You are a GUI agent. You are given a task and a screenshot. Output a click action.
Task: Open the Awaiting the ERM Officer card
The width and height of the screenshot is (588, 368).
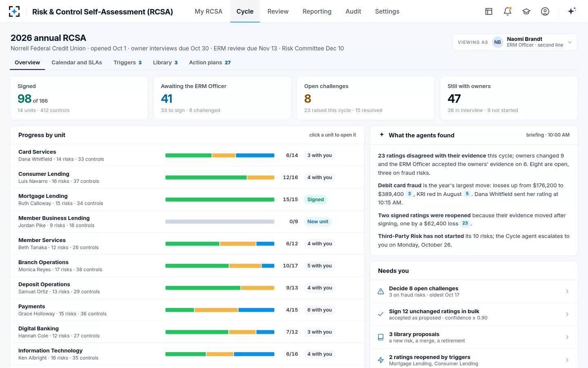[x=222, y=98]
